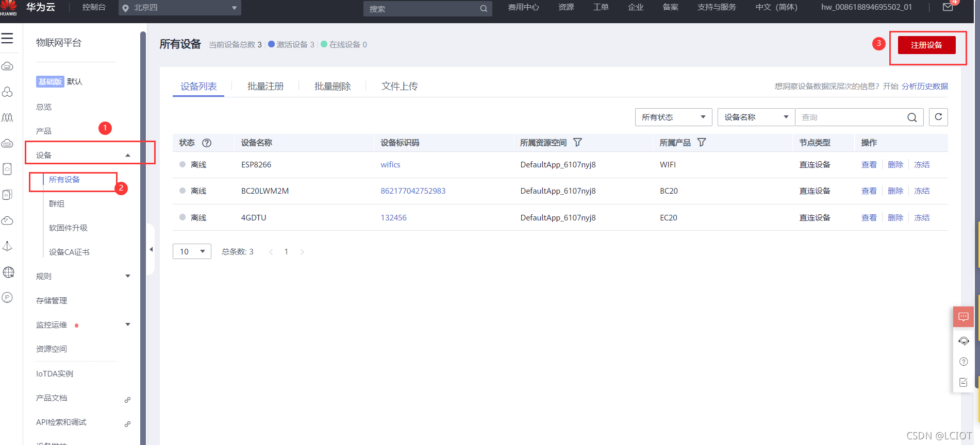The image size is (980, 445).
Task: Click the globe icon in left rail
Action: pos(8,272)
